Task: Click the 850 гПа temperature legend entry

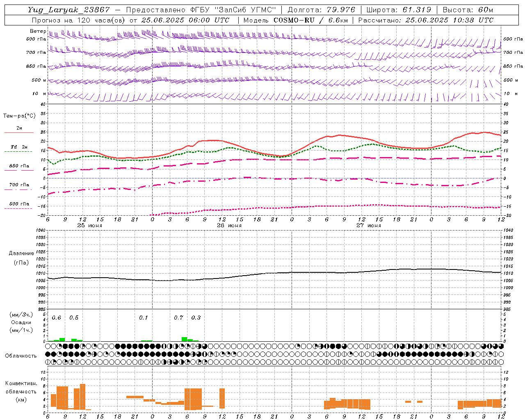Action: (x=19, y=166)
